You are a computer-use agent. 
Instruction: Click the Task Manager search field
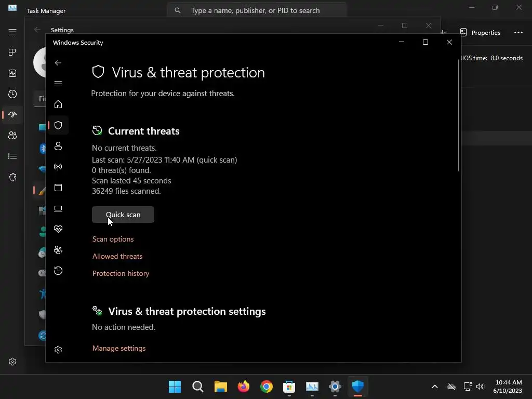[257, 10]
